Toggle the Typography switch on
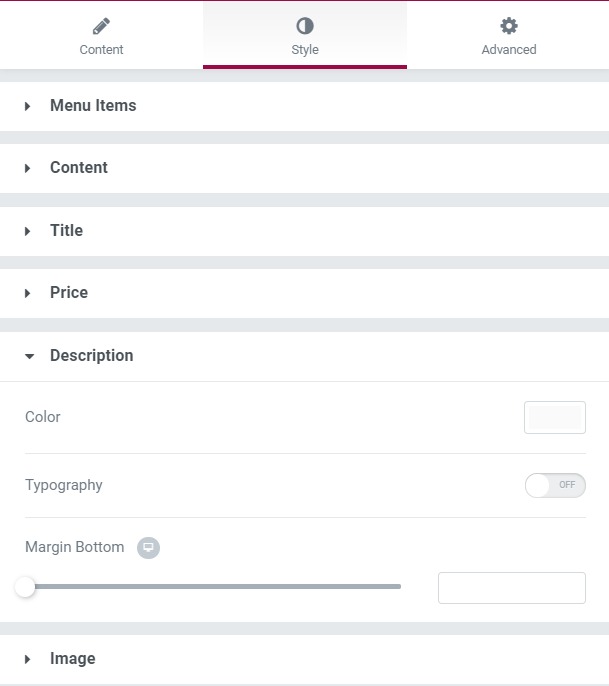Image resolution: width=609 pixels, height=686 pixels. click(x=555, y=485)
